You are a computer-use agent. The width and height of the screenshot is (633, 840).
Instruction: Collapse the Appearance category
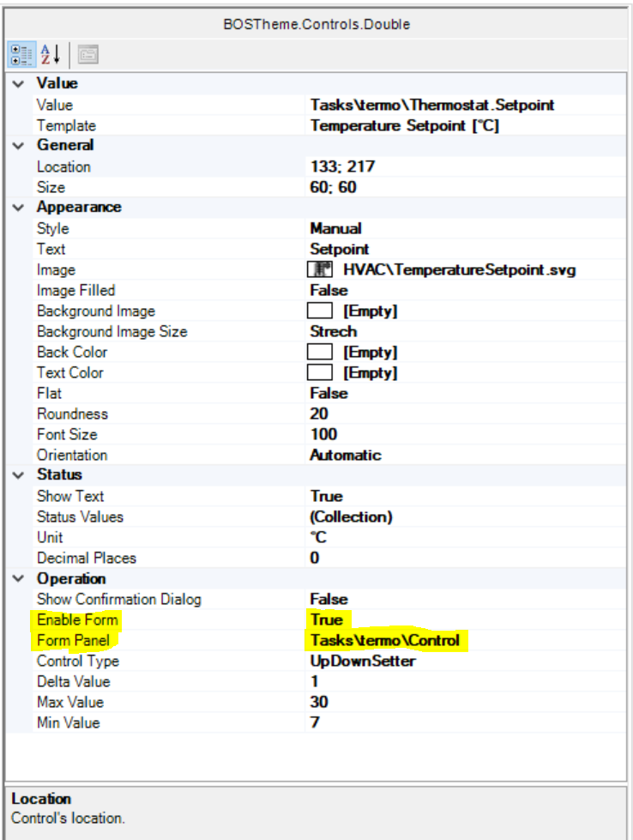pos(18,207)
